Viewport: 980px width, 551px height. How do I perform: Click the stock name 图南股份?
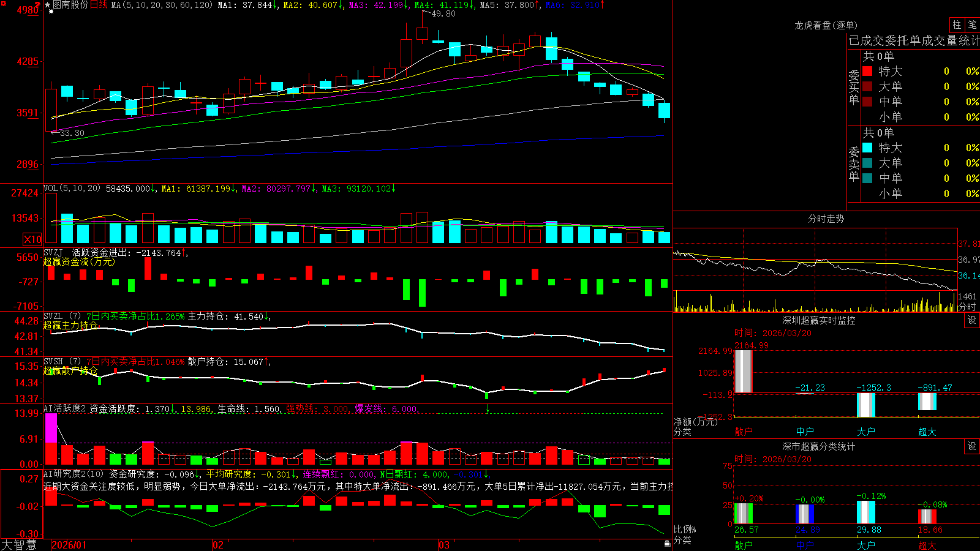(70, 5)
